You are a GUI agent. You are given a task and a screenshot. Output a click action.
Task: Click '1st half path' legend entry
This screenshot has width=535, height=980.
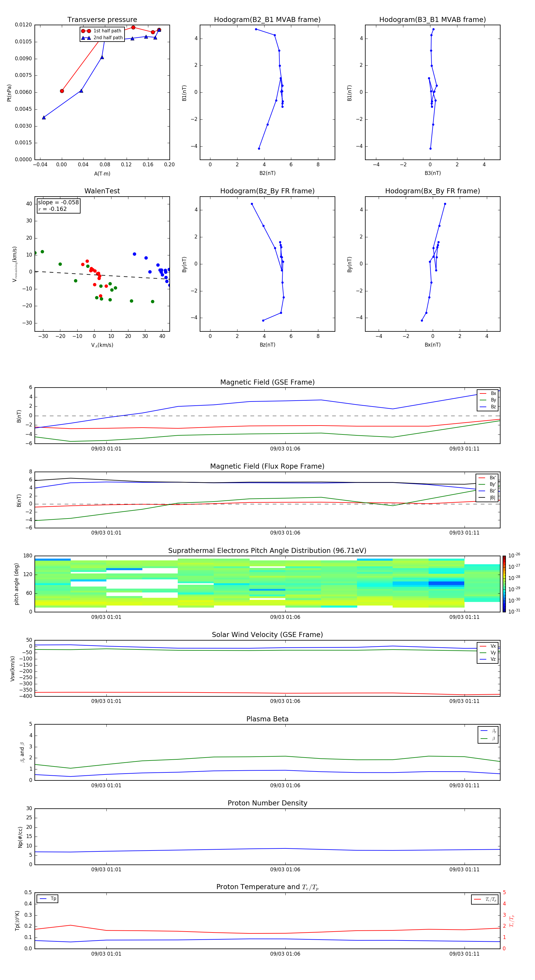(x=102, y=31)
